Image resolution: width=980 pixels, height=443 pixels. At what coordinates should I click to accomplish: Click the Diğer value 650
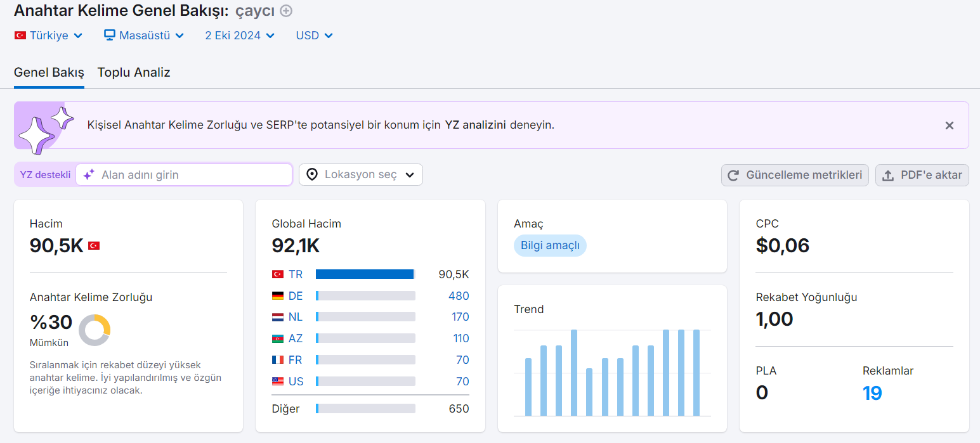coord(459,409)
